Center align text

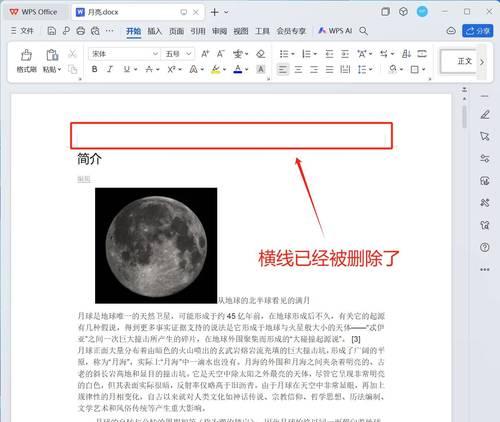(298, 69)
